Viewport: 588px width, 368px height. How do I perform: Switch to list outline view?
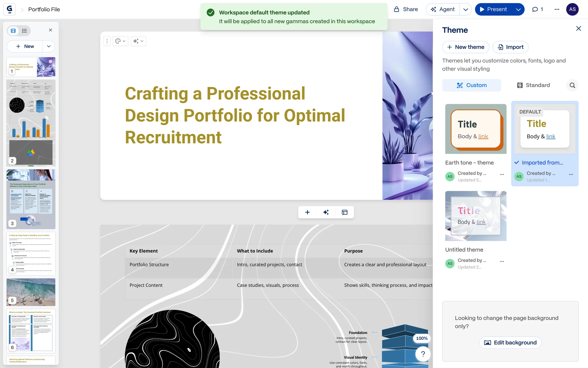pos(24,31)
